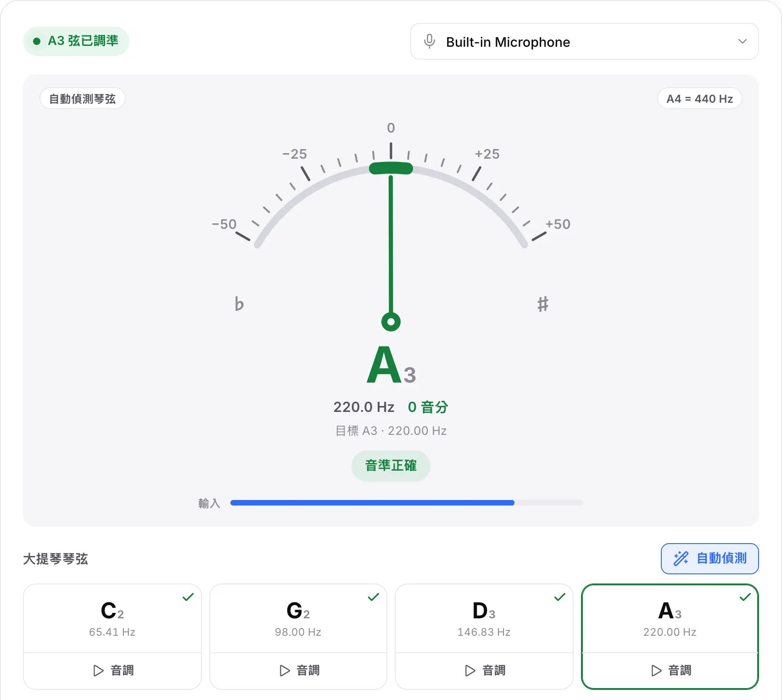
Task: Click the microphone icon in the input selector
Action: pyautogui.click(x=430, y=41)
